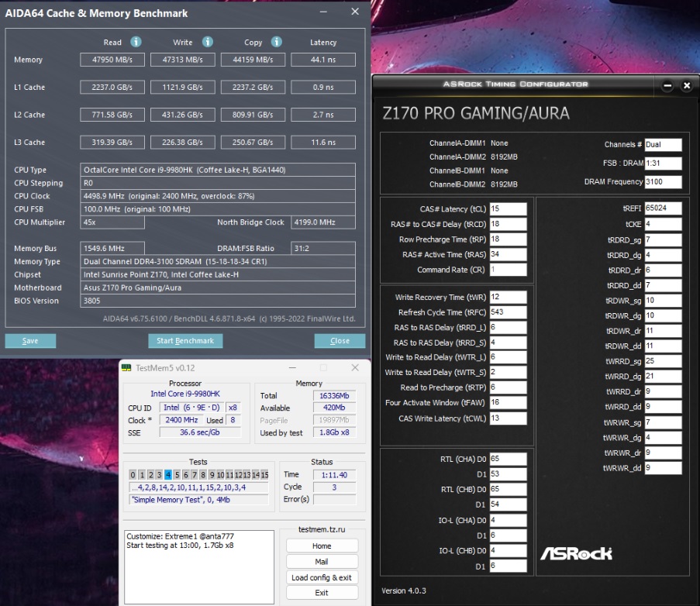Click the ASRock logo in Timing Configurator
700x606 pixels.
(x=576, y=554)
